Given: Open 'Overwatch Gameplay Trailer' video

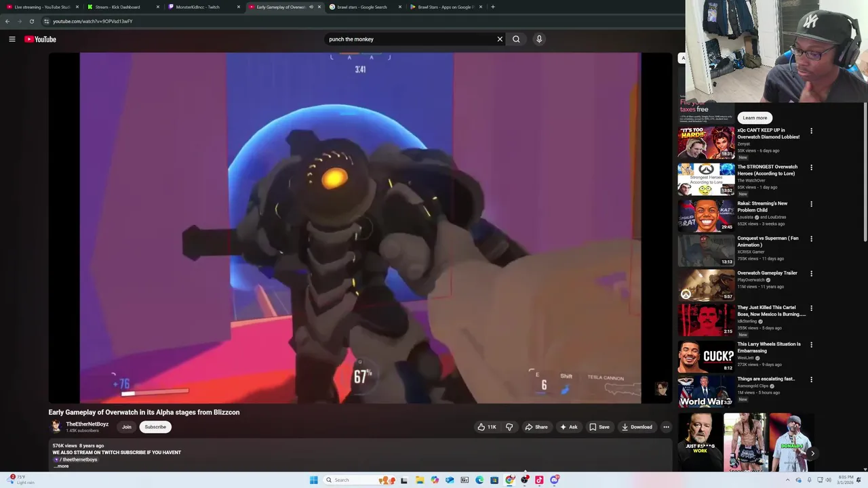Looking at the screenshot, I should pyautogui.click(x=706, y=285).
